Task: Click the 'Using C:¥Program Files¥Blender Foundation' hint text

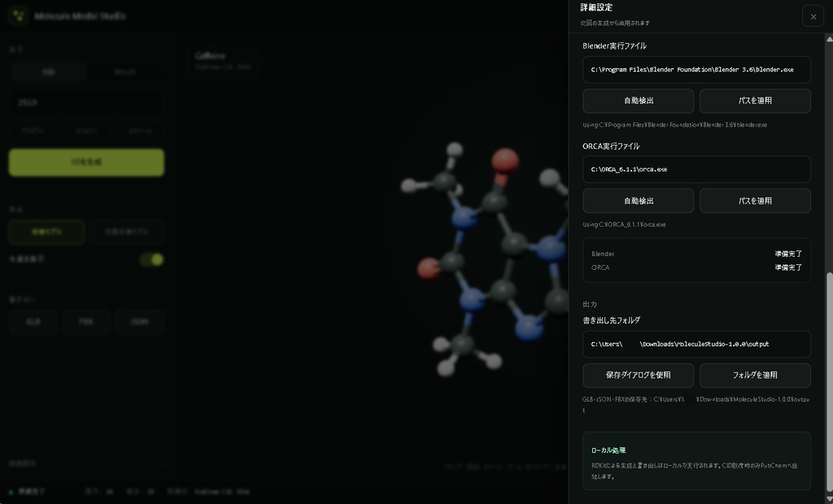Action: [674, 125]
